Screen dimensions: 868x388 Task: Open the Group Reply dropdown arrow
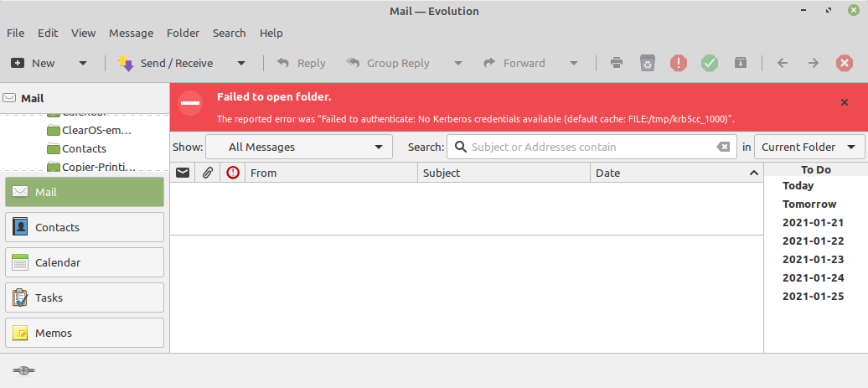pyautogui.click(x=457, y=63)
